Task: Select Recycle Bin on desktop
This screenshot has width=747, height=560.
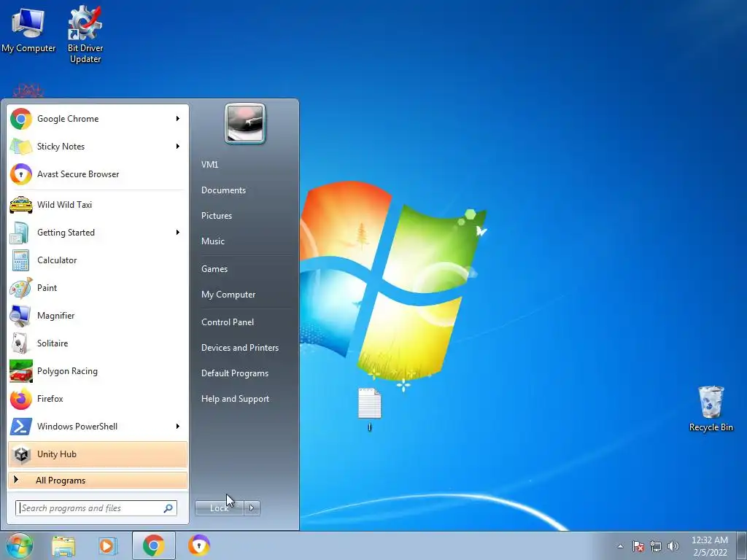Action: point(711,409)
